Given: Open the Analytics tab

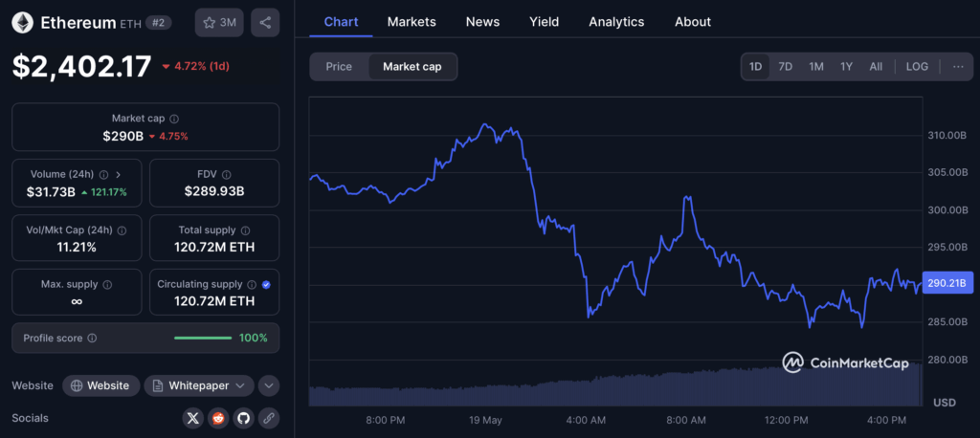Looking at the screenshot, I should click(x=616, y=22).
